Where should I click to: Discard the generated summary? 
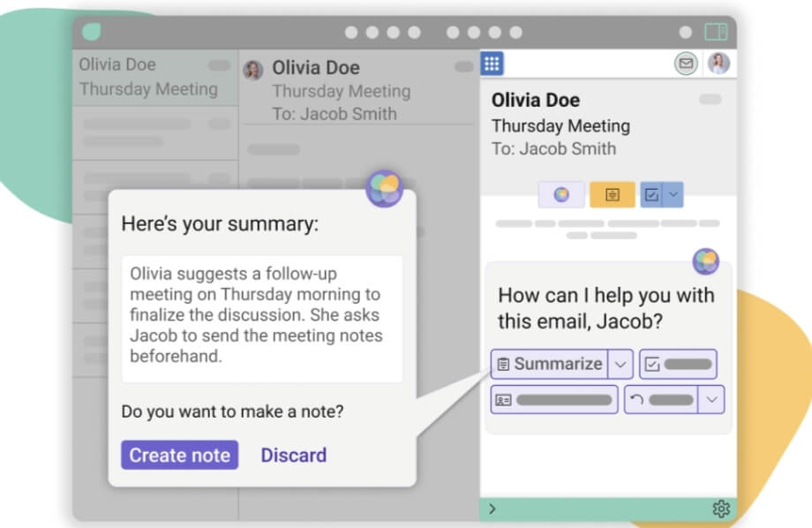click(x=293, y=455)
